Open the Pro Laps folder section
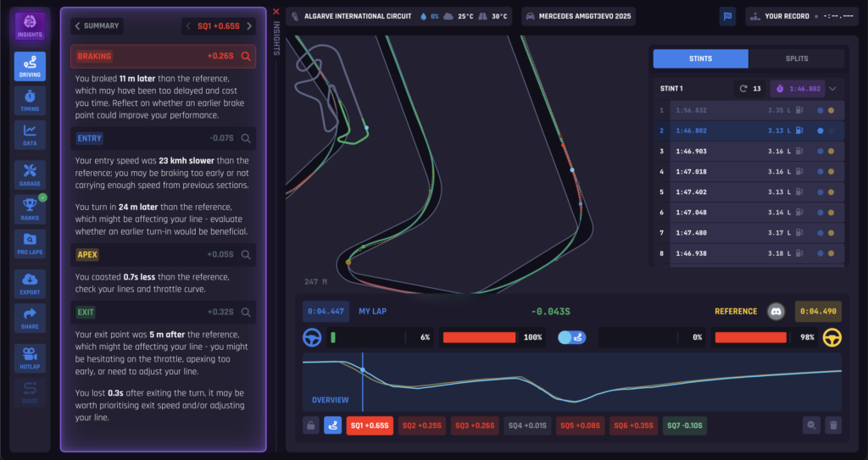 click(x=30, y=245)
